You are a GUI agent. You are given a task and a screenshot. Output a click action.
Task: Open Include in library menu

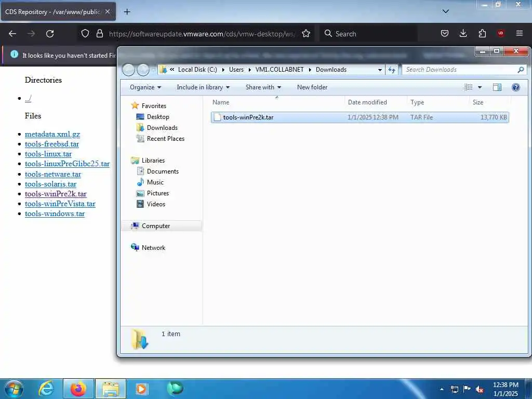pos(203,87)
